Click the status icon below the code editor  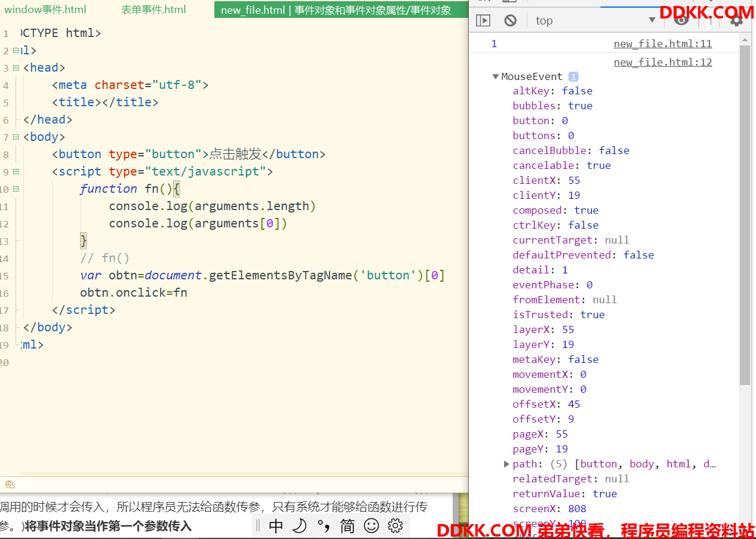(x=10, y=485)
